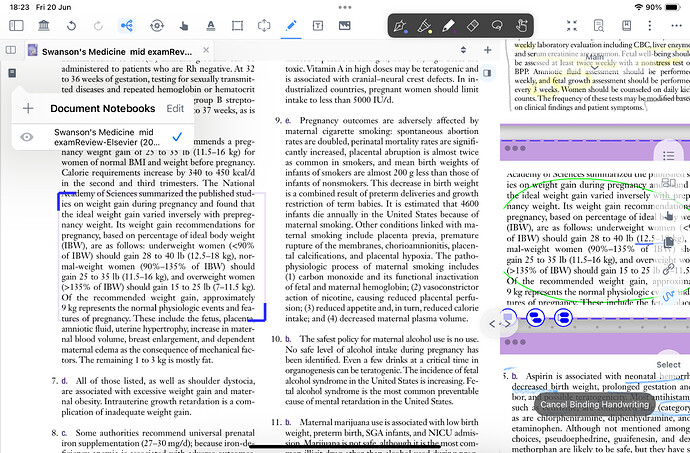
Task: Open the library (bank building) icon
Action: coord(44,26)
